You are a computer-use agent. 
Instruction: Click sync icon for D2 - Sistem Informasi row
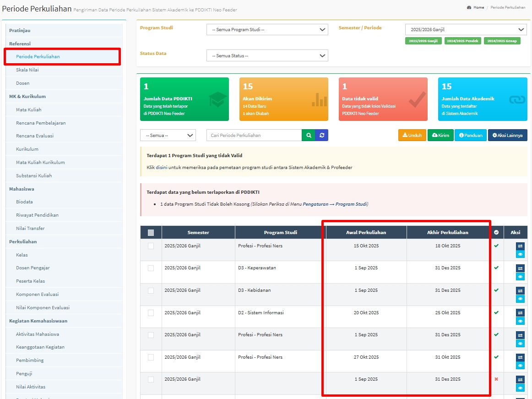pos(520,313)
